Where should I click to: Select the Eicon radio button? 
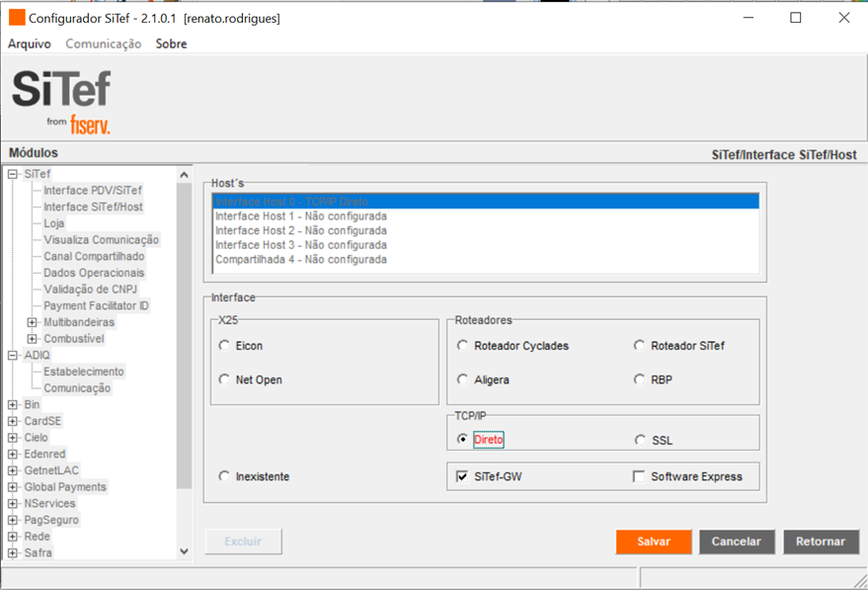point(224,346)
